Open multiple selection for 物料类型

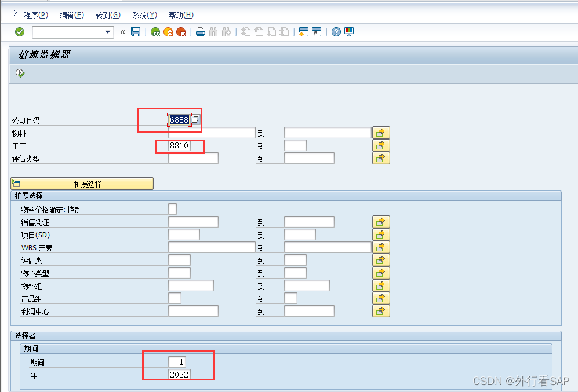(x=381, y=273)
